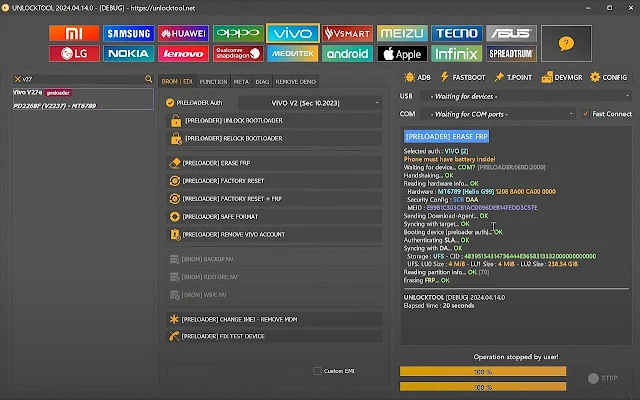Open the Vsmart brand tile
This screenshot has width=640, height=400.
[x=347, y=33]
